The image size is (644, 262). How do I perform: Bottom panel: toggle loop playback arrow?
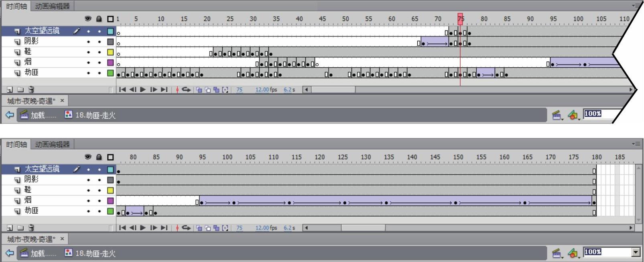click(x=186, y=228)
